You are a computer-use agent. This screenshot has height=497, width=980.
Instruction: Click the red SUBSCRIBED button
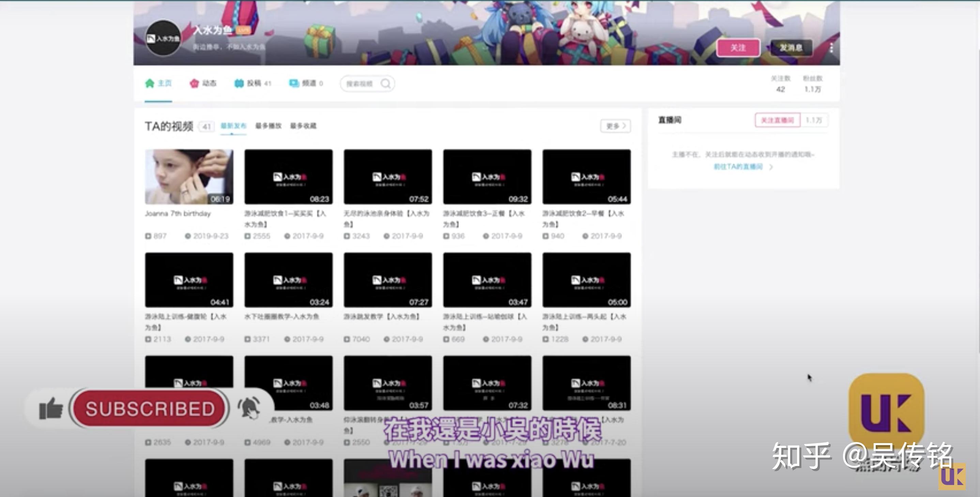(x=150, y=409)
